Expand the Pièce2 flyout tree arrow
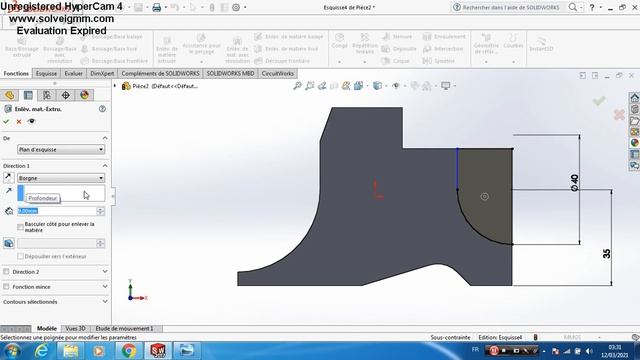This screenshot has height=360, width=640. [x=115, y=86]
